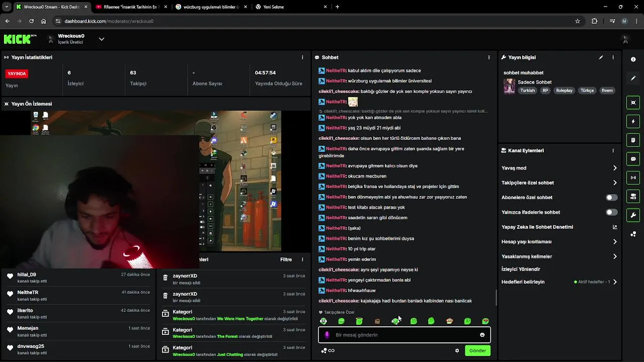Toggle the stream preview widget icon in sidebar
The image size is (644, 362).
[633, 103]
